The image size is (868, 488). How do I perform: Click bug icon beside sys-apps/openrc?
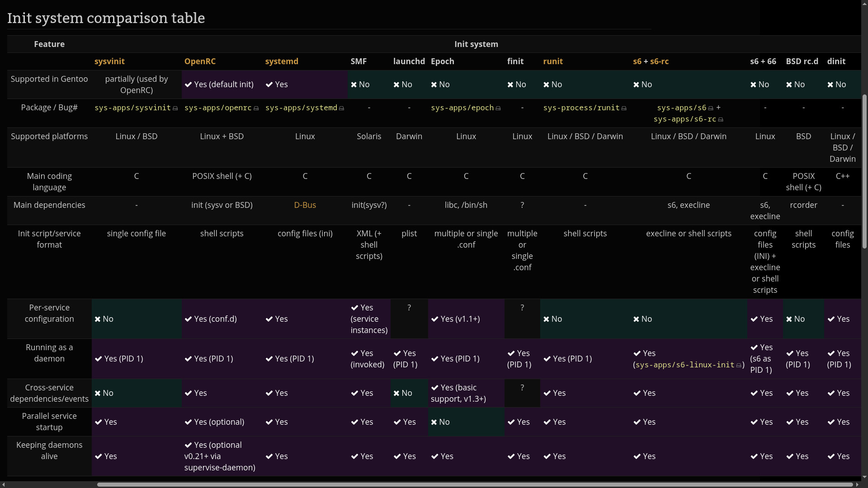[x=256, y=108]
